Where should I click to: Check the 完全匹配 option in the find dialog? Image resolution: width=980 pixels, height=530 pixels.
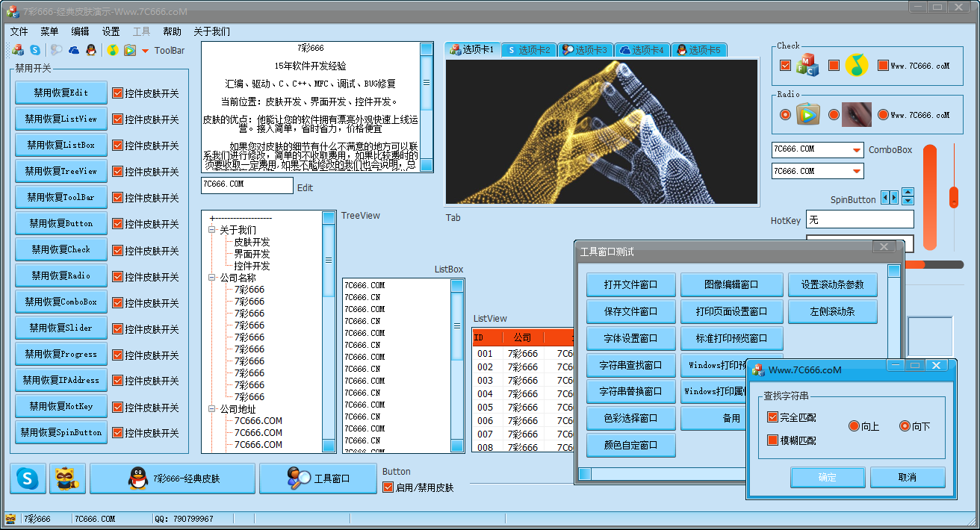773,417
